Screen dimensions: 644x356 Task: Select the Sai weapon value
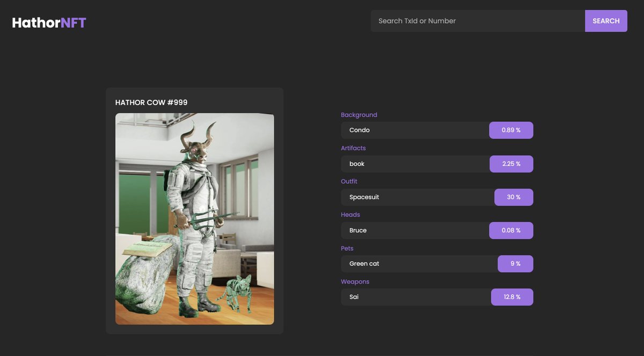[354, 297]
